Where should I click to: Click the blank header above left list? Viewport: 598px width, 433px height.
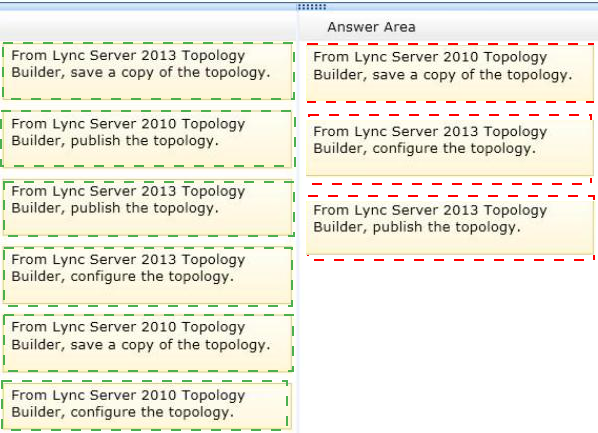tap(148, 26)
